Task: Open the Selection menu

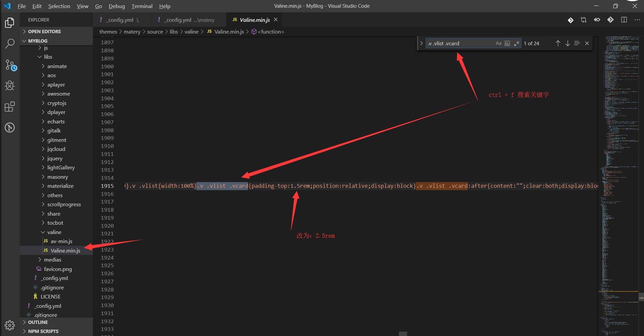Action: point(59,6)
